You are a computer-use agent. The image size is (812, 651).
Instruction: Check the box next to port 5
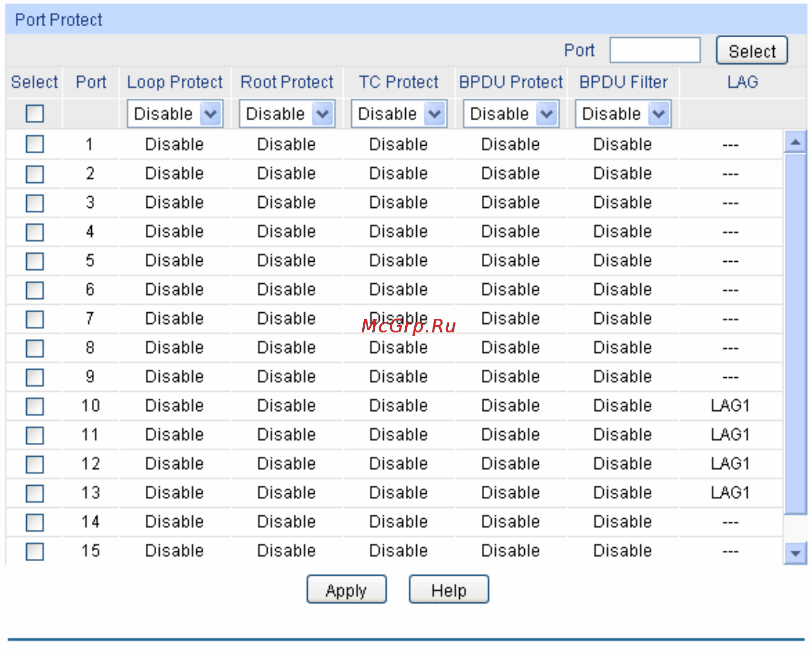35,261
